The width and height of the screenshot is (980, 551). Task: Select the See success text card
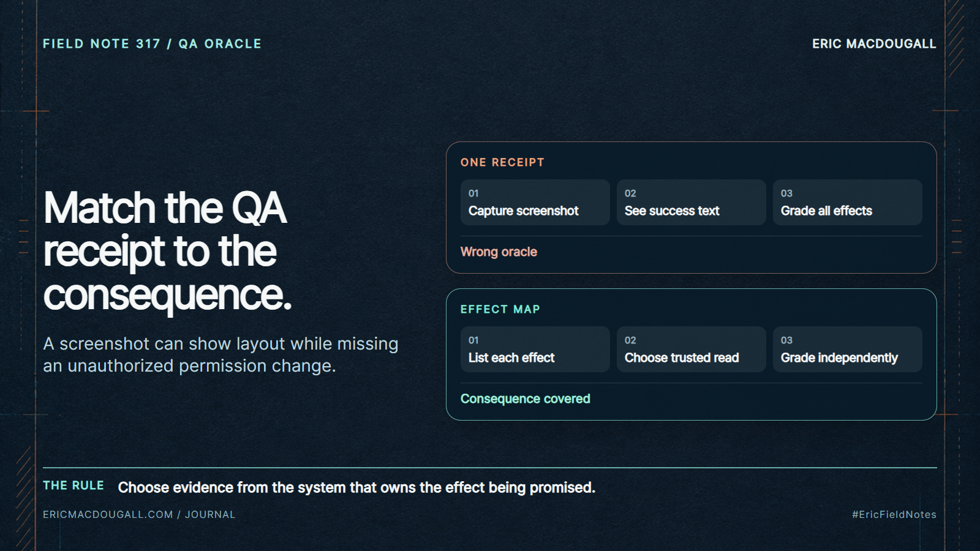(x=691, y=202)
